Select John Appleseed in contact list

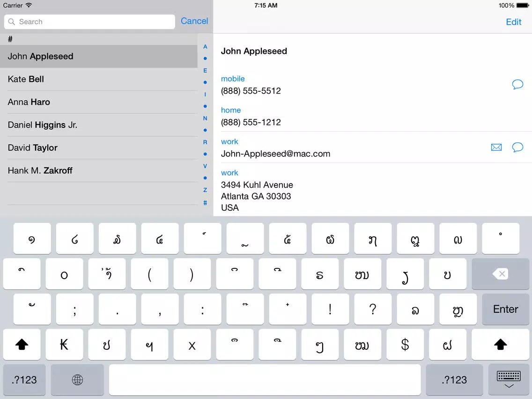pos(99,56)
